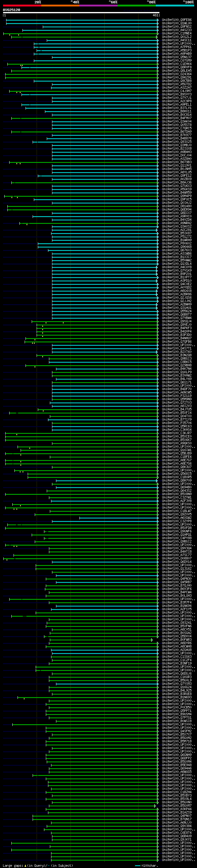Viewport: 197px width, 868px height.
Task: Select hit label UniRef100_A4S233
Action: tap(177, 30)
